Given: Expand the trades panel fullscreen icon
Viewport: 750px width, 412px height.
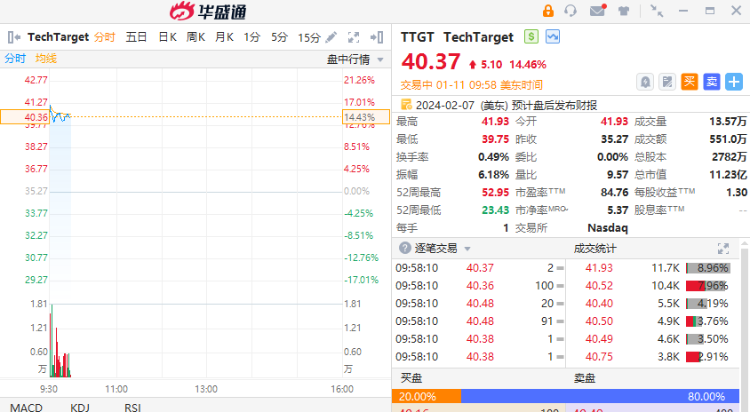Looking at the screenshot, I should 723,248.
